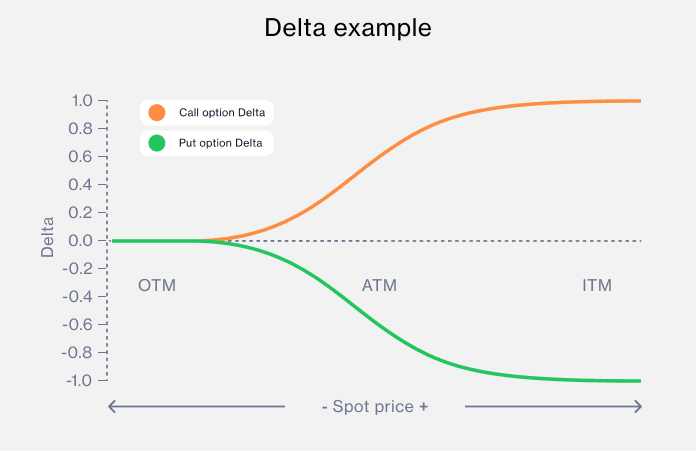Click the 1.0 tick on the y-axis
The width and height of the screenshot is (696, 451).
click(82, 101)
